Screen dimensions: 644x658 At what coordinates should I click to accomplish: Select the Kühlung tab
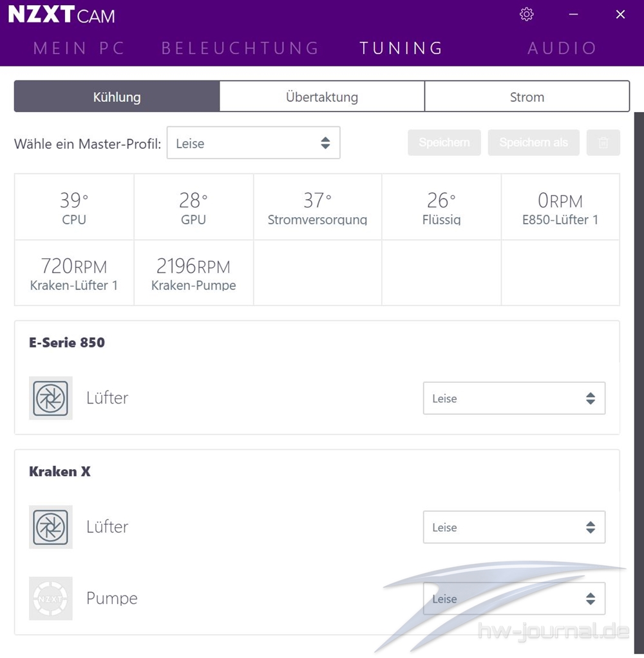pos(117,97)
